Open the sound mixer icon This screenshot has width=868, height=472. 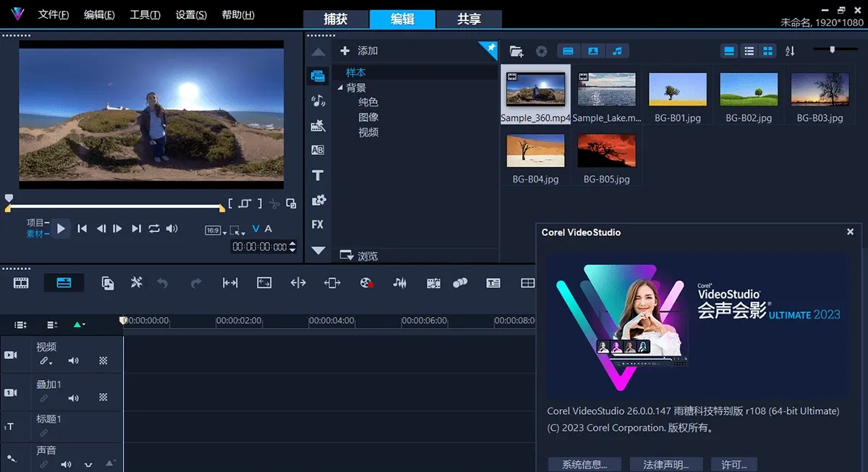[399, 283]
